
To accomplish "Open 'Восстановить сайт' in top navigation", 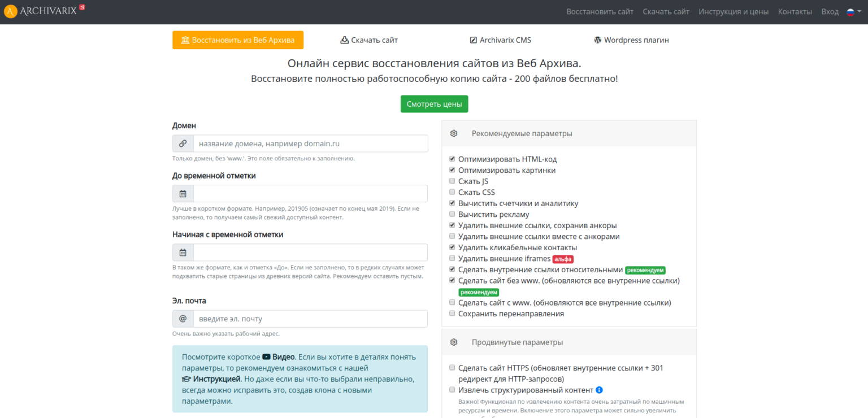I will coord(600,12).
